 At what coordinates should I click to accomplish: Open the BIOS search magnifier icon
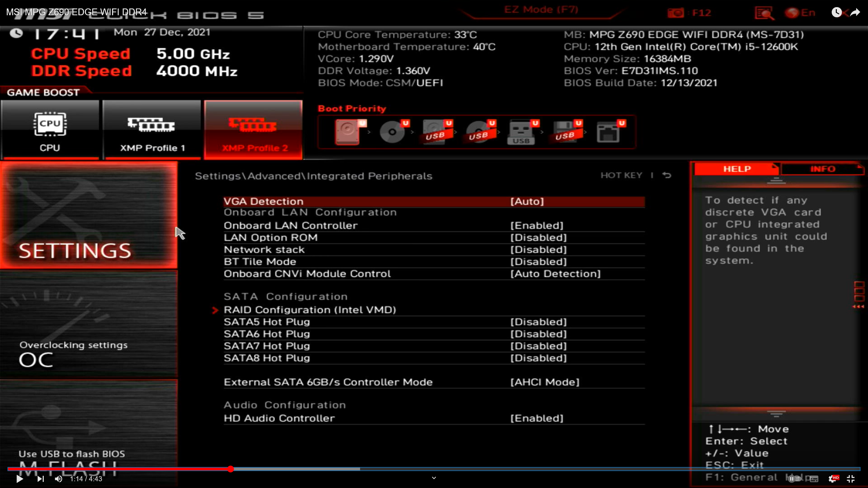coord(764,13)
